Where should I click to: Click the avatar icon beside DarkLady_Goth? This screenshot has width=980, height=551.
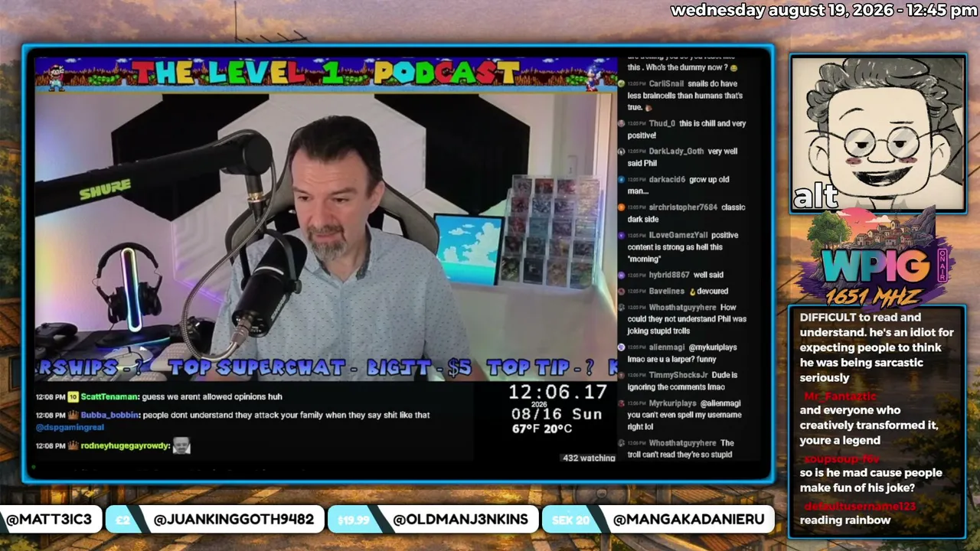(x=621, y=152)
